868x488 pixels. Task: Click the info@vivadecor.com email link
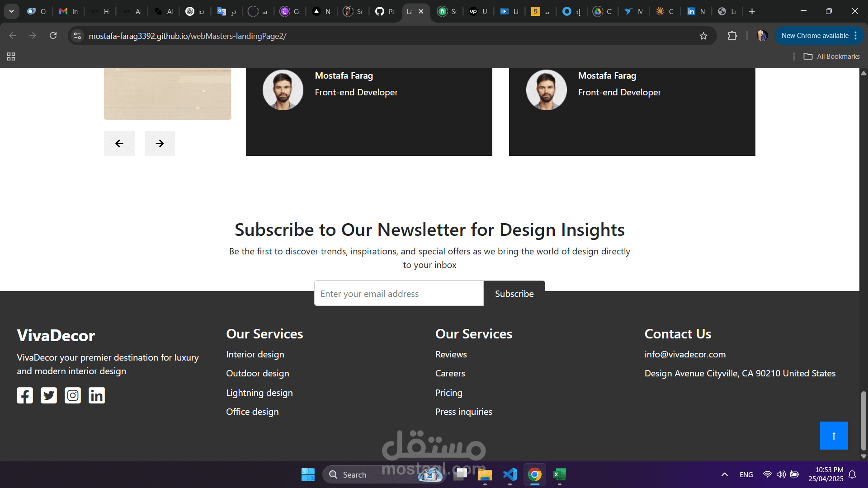pos(685,354)
